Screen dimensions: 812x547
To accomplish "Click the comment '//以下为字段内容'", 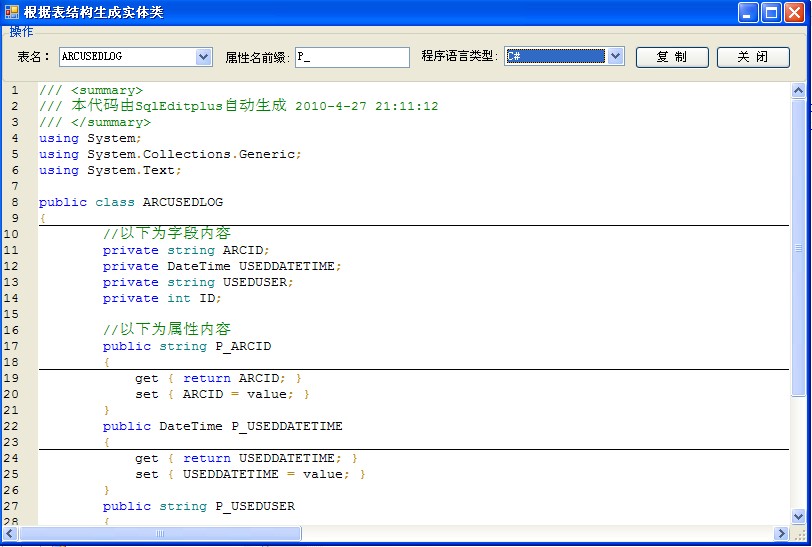I will point(167,233).
